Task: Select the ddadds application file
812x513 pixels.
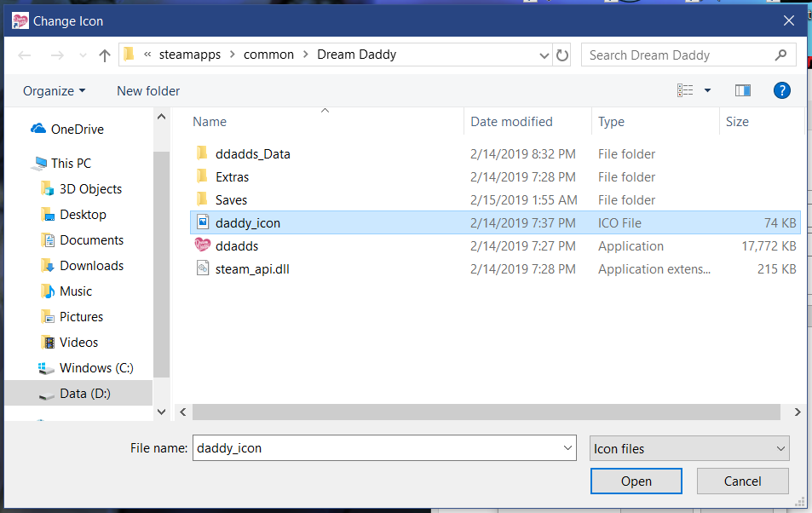Action: tap(237, 246)
